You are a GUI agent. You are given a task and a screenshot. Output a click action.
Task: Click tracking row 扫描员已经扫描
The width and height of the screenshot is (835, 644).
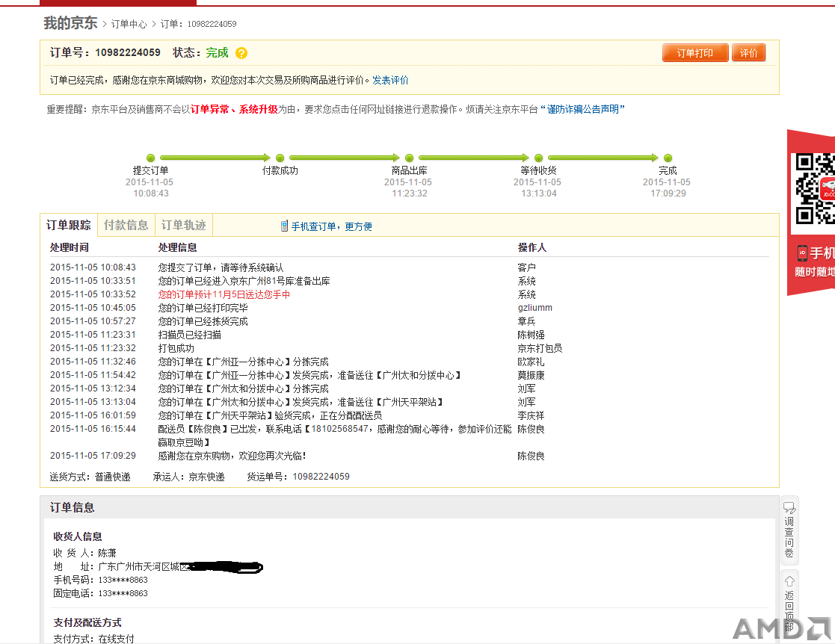point(190,335)
